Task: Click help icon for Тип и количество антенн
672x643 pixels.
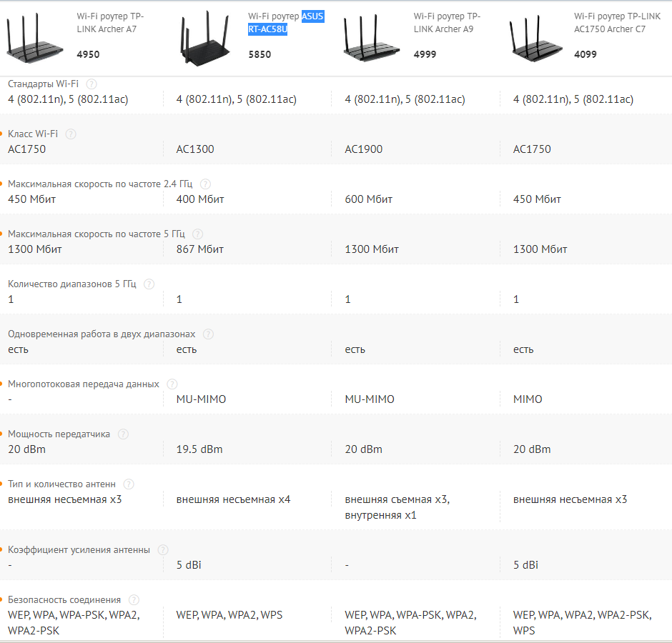Action: click(129, 484)
